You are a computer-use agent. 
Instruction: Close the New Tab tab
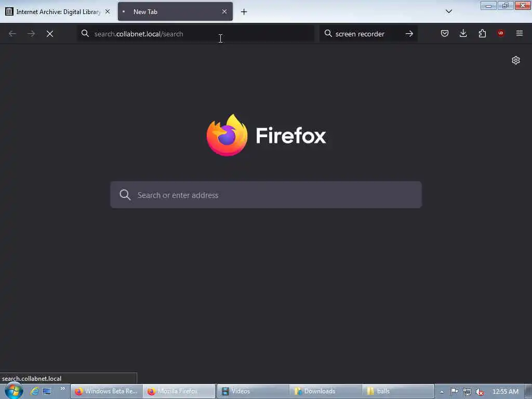[224, 11]
